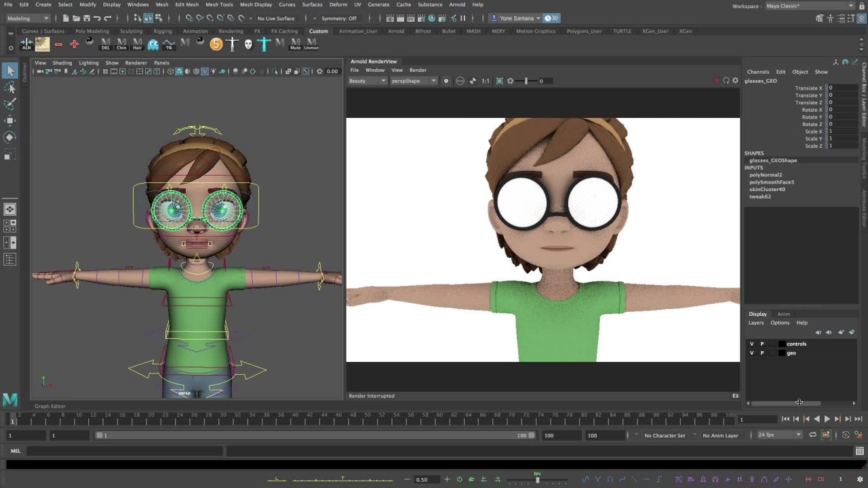Image resolution: width=868 pixels, height=488 pixels.
Task: Open the Beauty AOV dropdown in RenderView
Action: pyautogui.click(x=368, y=81)
